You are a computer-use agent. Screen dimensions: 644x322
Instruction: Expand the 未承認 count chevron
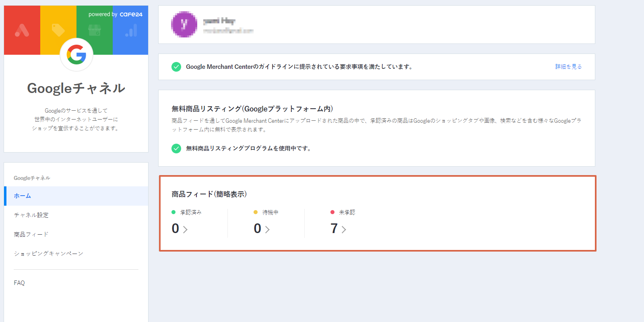pos(344,229)
